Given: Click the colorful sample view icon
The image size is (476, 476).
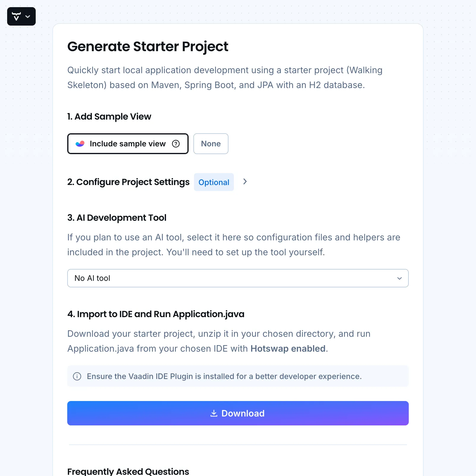Looking at the screenshot, I should 80,144.
